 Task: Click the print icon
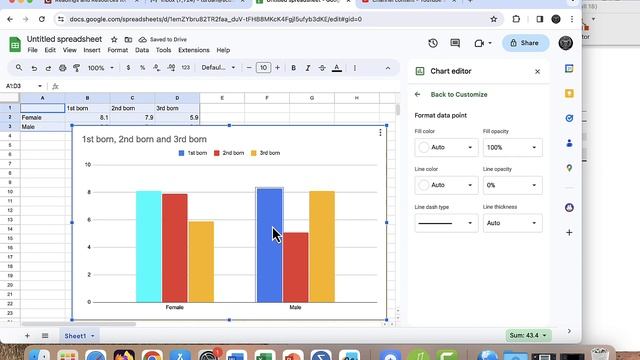pyautogui.click(x=62, y=68)
